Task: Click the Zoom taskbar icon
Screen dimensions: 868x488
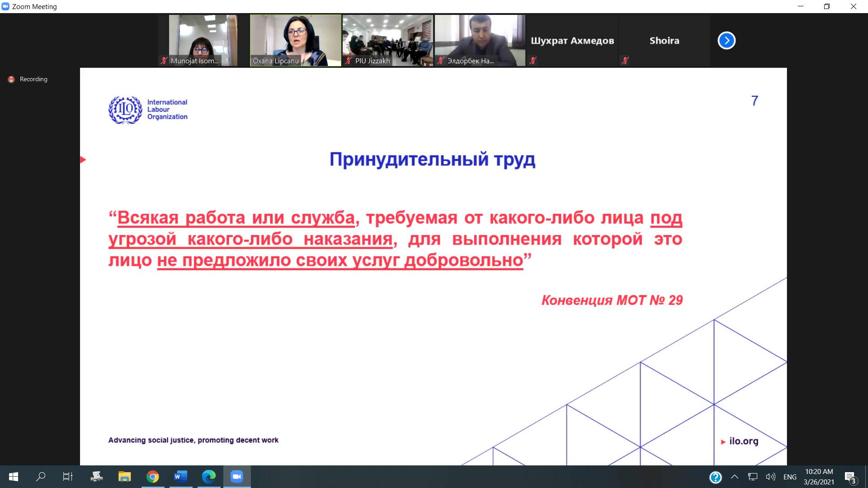Action: pos(237,477)
